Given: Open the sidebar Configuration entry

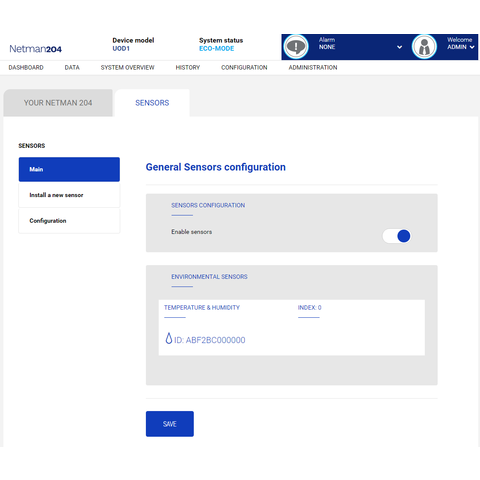Looking at the screenshot, I should tap(69, 221).
